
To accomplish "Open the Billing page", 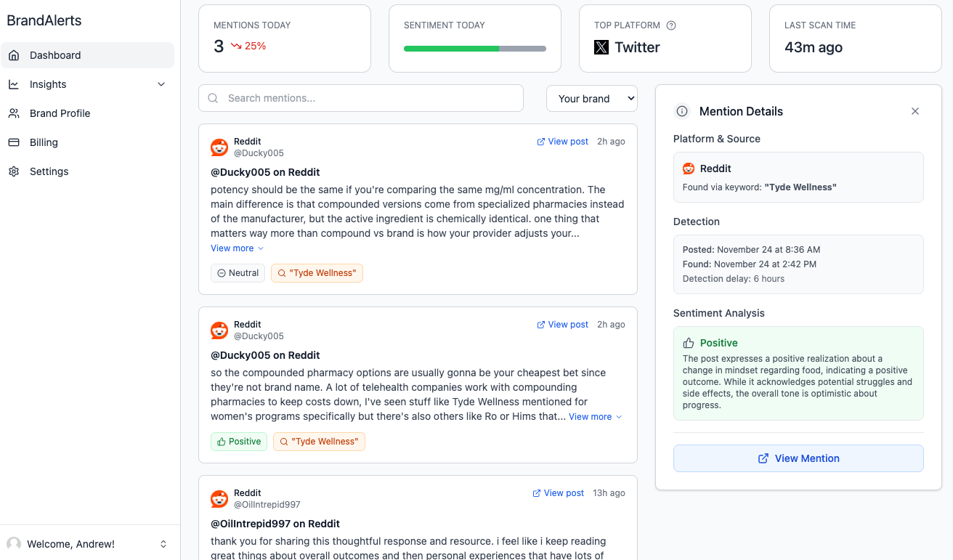I will tap(44, 142).
